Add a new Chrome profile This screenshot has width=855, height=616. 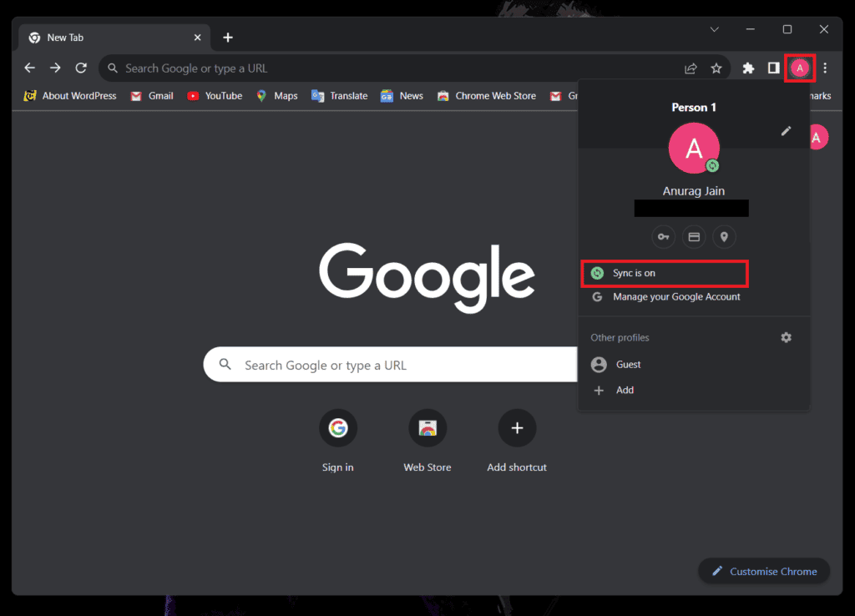(625, 390)
